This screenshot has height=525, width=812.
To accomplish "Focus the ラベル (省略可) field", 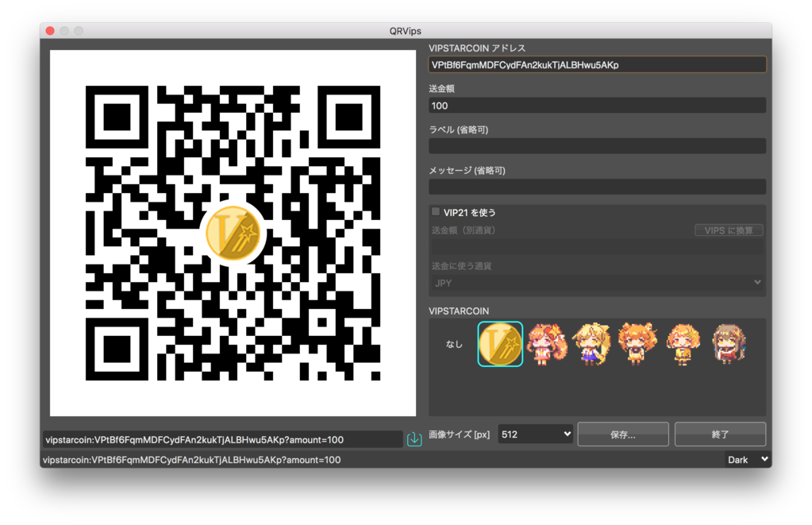I will pyautogui.click(x=597, y=146).
